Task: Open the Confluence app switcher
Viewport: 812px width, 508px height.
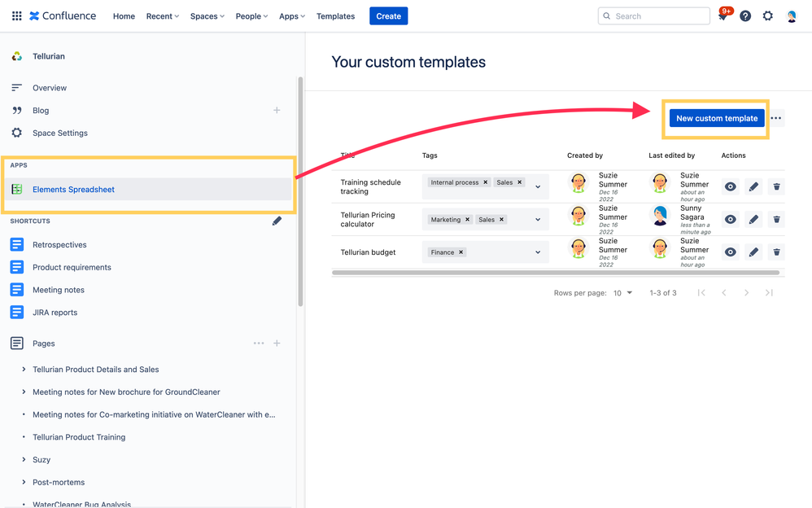Action: tap(16, 15)
